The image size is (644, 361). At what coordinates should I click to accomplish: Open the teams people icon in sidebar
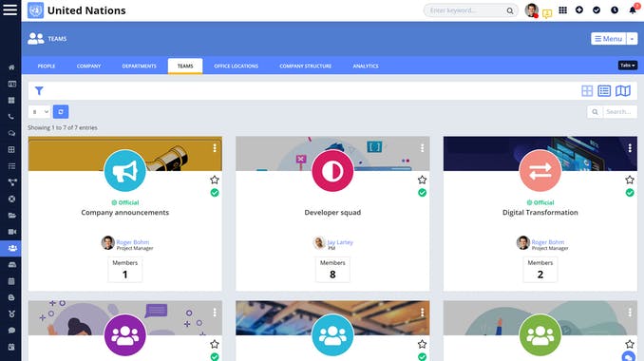[12, 248]
